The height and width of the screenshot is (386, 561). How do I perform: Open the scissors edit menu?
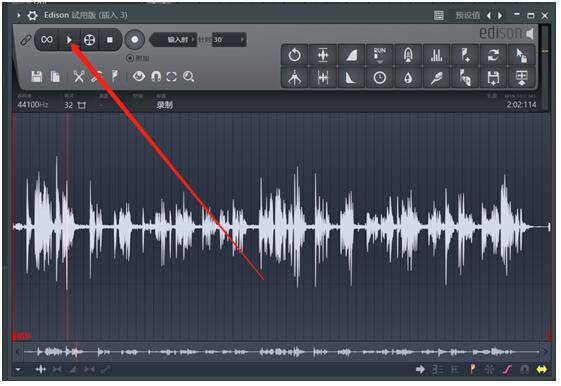pos(79,77)
